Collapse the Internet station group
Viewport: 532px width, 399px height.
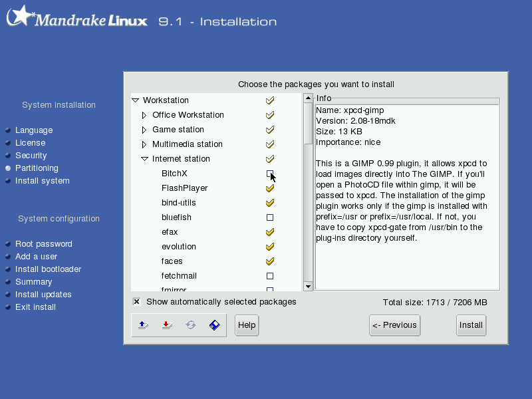tap(144, 159)
